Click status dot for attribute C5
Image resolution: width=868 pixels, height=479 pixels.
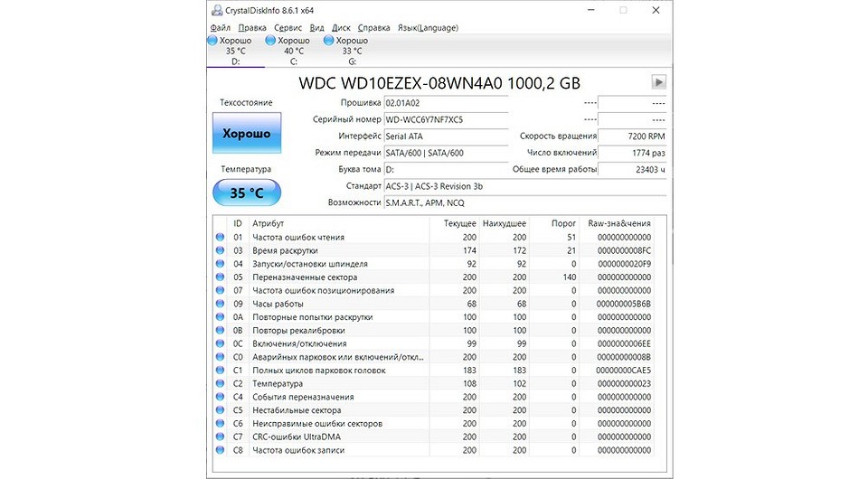coord(220,409)
